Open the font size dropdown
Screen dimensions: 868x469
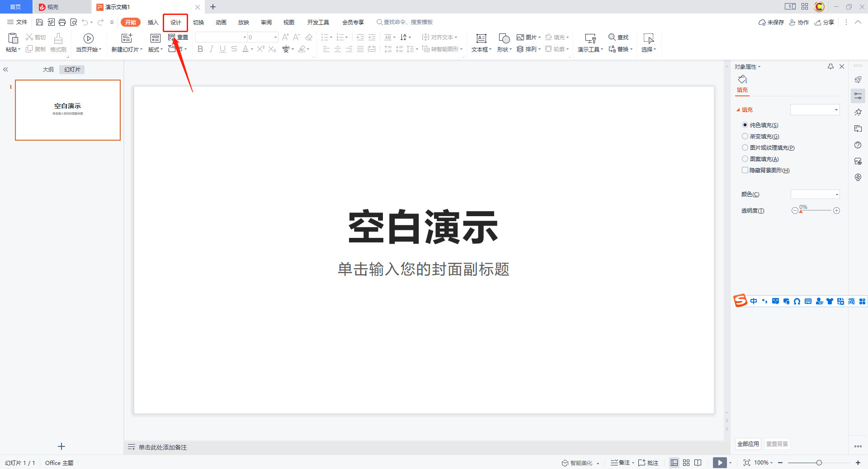[x=275, y=37]
